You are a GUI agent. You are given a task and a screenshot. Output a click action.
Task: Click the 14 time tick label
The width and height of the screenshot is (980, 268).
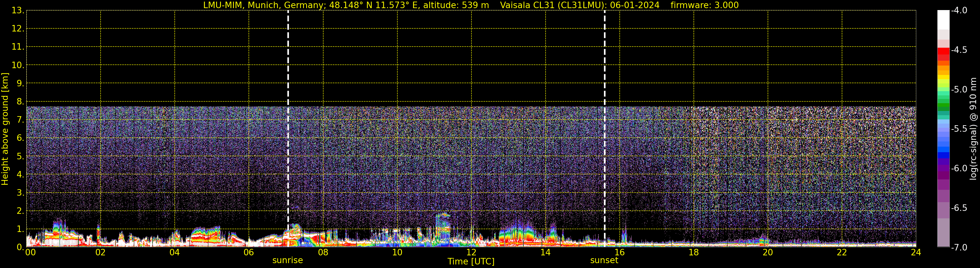(545, 252)
